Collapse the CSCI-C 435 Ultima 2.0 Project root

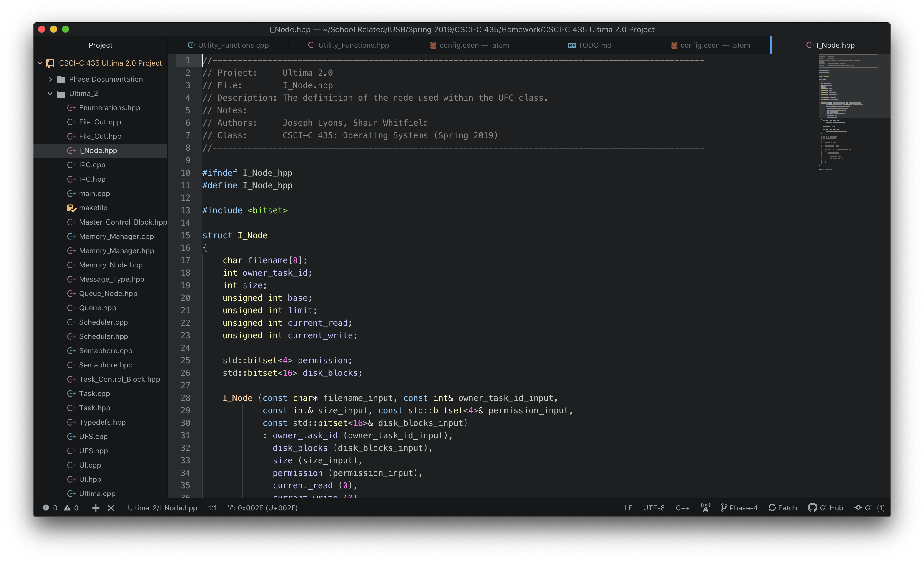pos(40,63)
